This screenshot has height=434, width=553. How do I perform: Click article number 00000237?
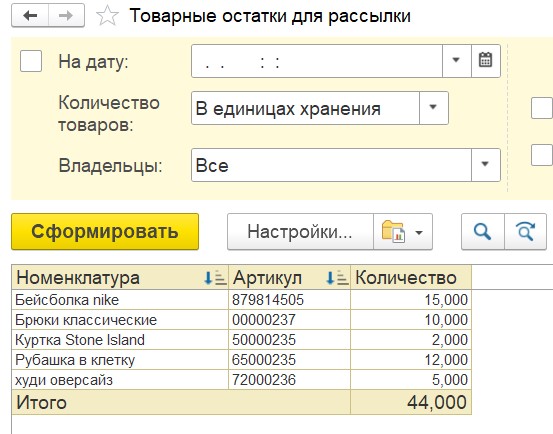point(263,320)
